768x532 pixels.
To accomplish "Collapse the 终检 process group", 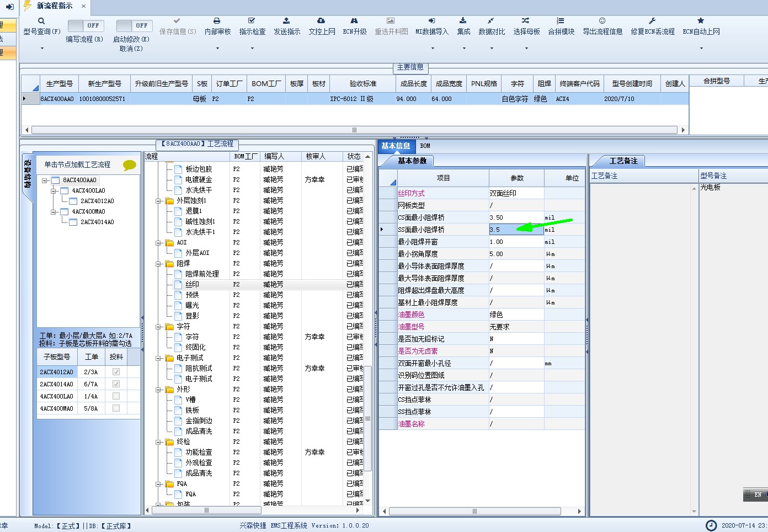I will tap(158, 442).
